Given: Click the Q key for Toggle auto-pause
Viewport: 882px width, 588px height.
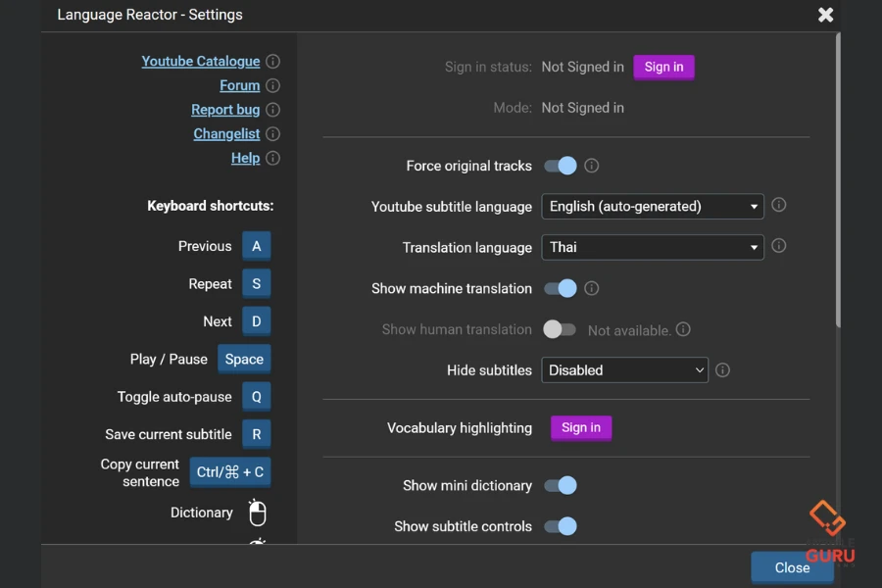Looking at the screenshot, I should point(257,397).
